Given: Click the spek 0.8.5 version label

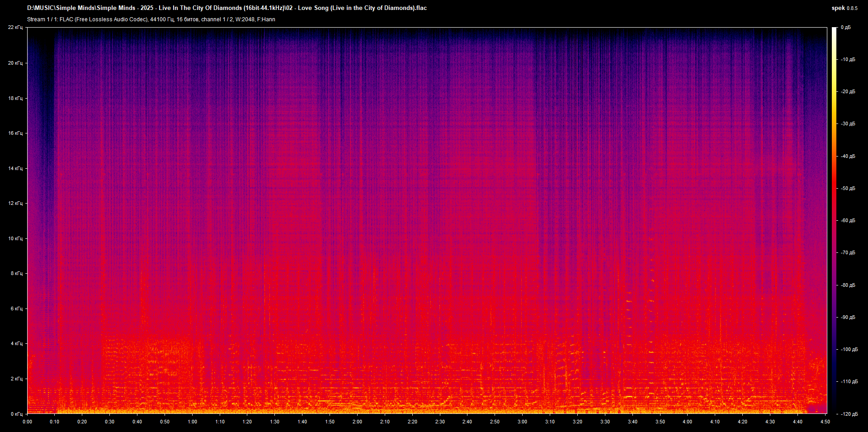Looking at the screenshot, I should click(844, 8).
